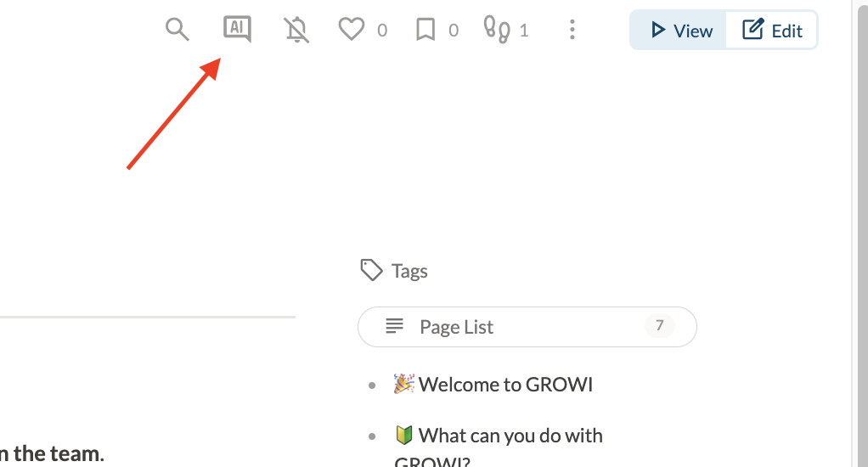
Task: Bookmark this page with the bookmark icon
Action: coord(426,30)
